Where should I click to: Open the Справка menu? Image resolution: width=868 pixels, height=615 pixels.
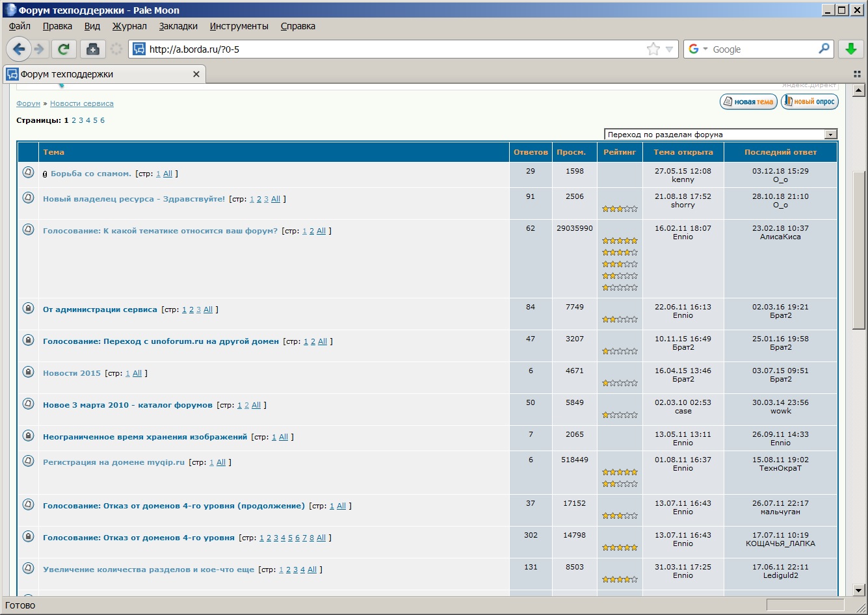point(298,26)
